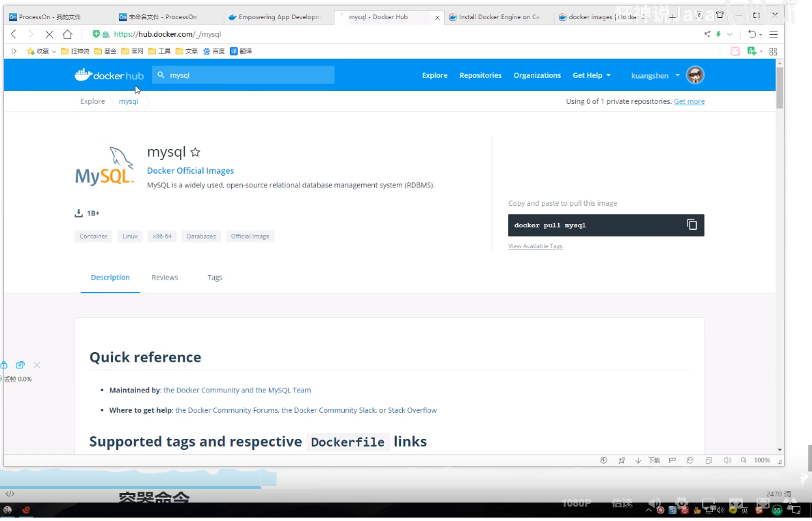Click the green lightning speed mode icon
Viewport: 812px width, 521px height.
coord(719,34)
